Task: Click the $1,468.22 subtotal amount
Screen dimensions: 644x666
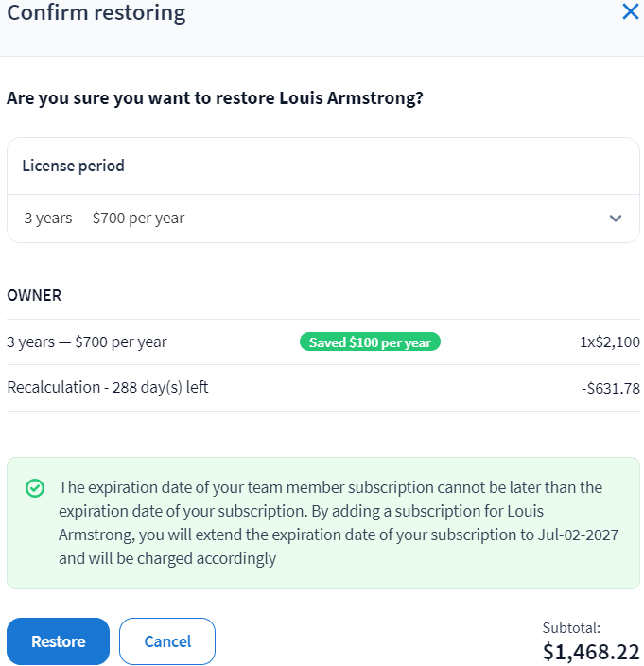Action: (591, 652)
